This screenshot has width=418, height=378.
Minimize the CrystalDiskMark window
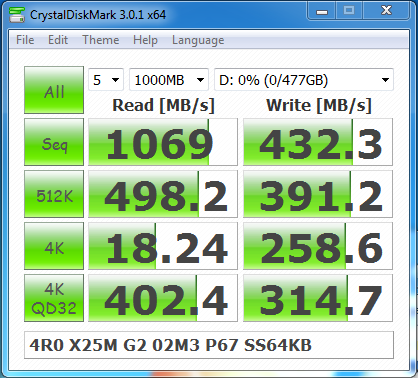pos(322,11)
